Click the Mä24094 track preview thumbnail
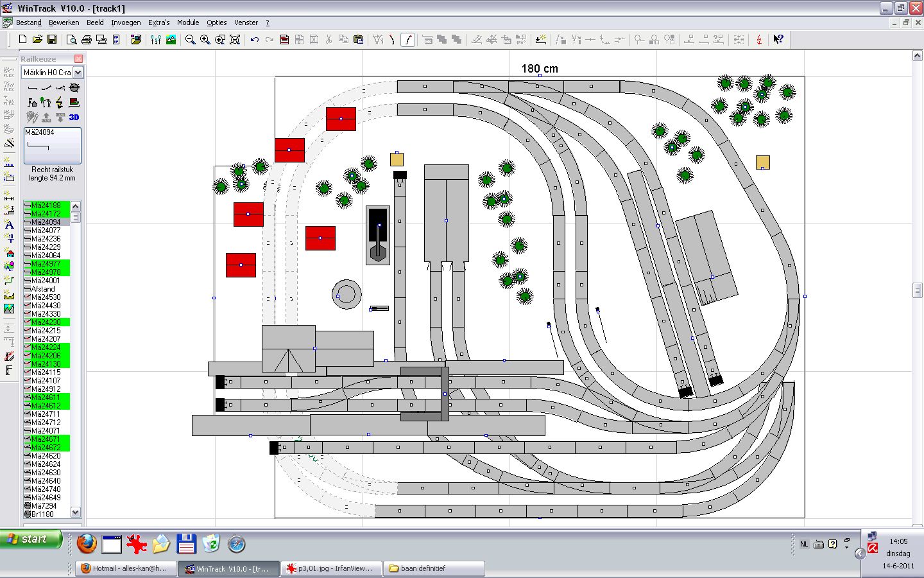 pyautogui.click(x=53, y=146)
